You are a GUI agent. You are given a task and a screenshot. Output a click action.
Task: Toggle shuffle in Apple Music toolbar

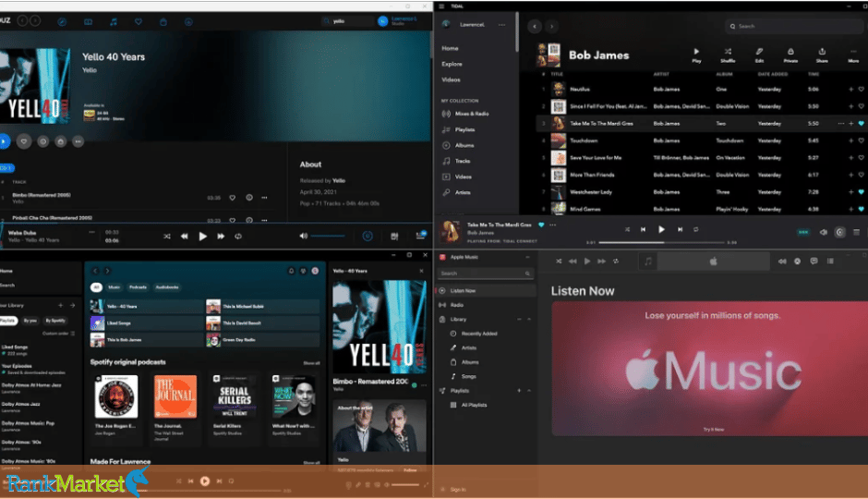(559, 261)
